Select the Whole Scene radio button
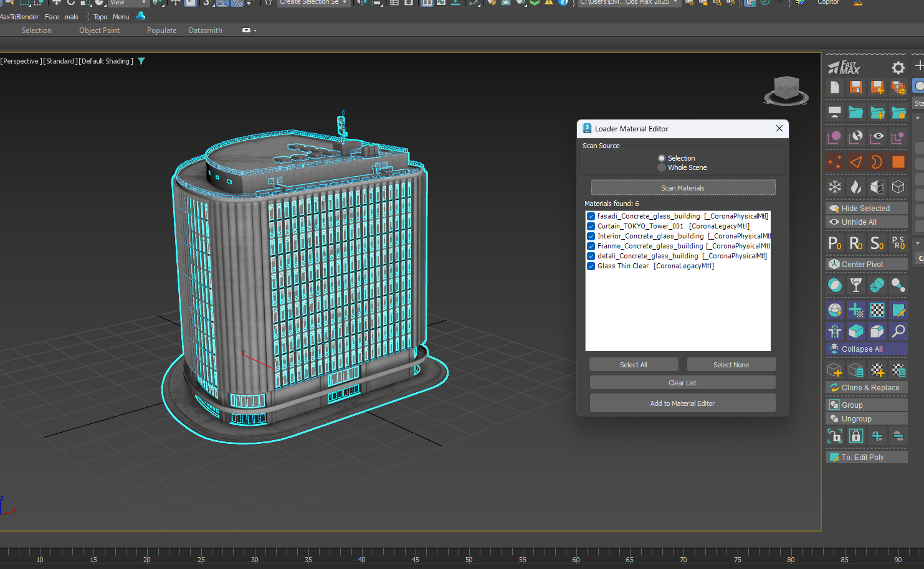924x569 pixels. (662, 167)
